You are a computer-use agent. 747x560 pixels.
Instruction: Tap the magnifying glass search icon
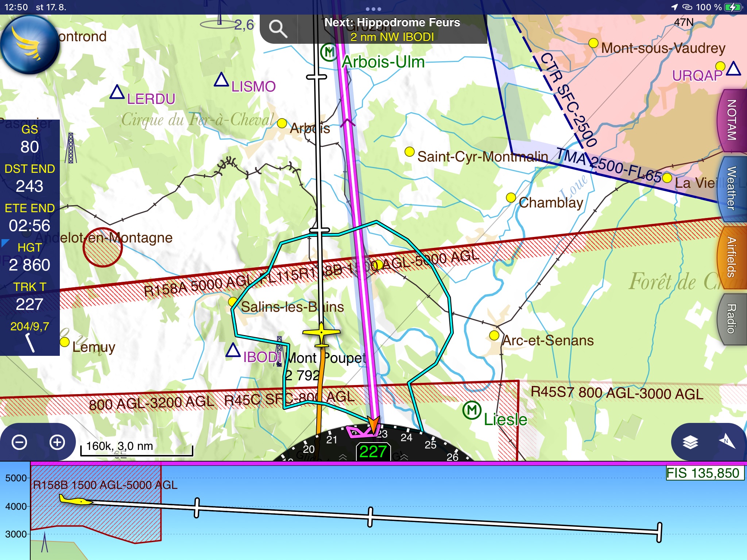coord(278,29)
